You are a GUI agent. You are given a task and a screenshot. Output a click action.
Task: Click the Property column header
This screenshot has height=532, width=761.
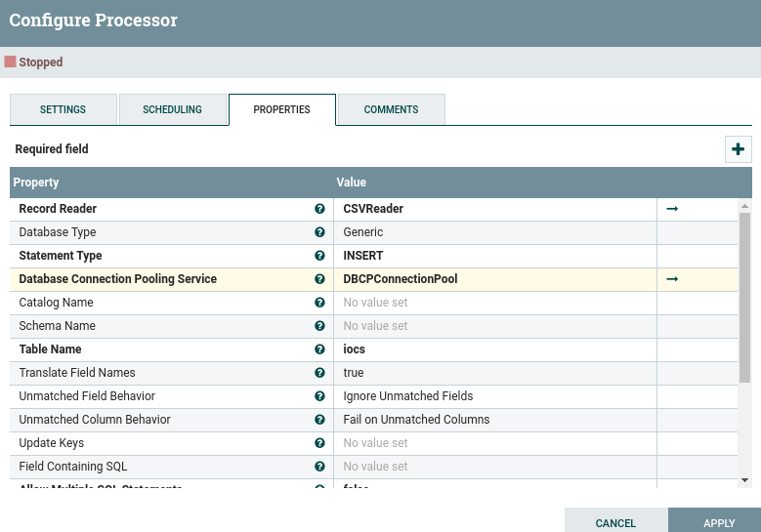click(36, 183)
